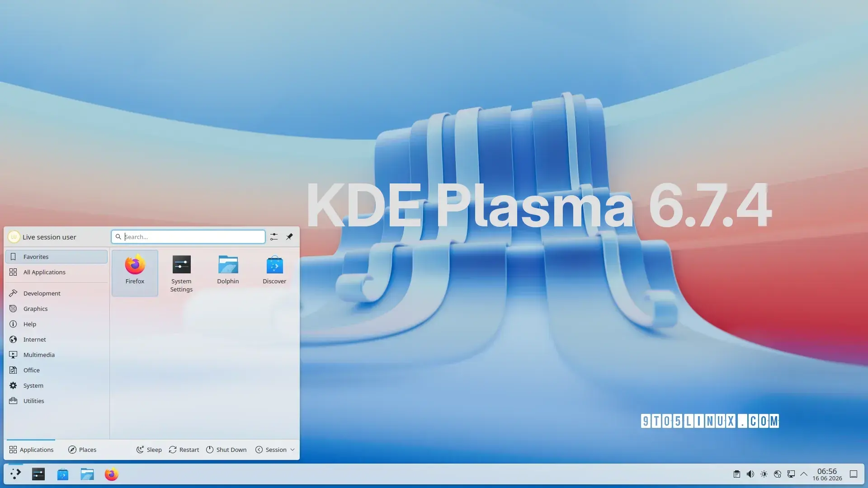This screenshot has width=868, height=488.
Task: Open the Graphics category
Action: point(57,309)
